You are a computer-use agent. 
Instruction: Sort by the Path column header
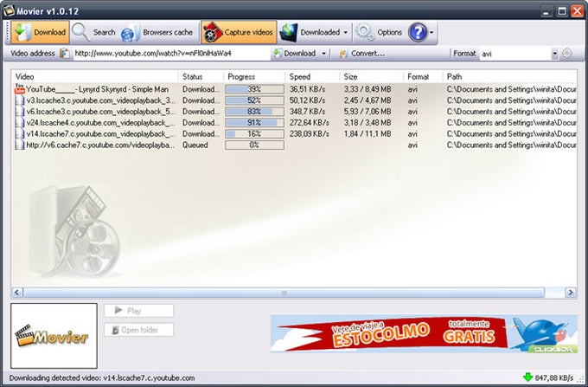(x=510, y=76)
